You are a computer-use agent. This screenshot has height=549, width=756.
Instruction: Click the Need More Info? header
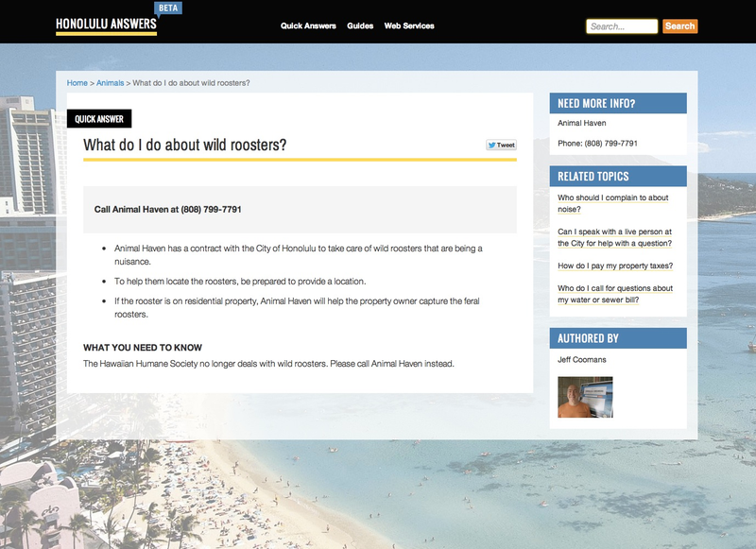618,103
